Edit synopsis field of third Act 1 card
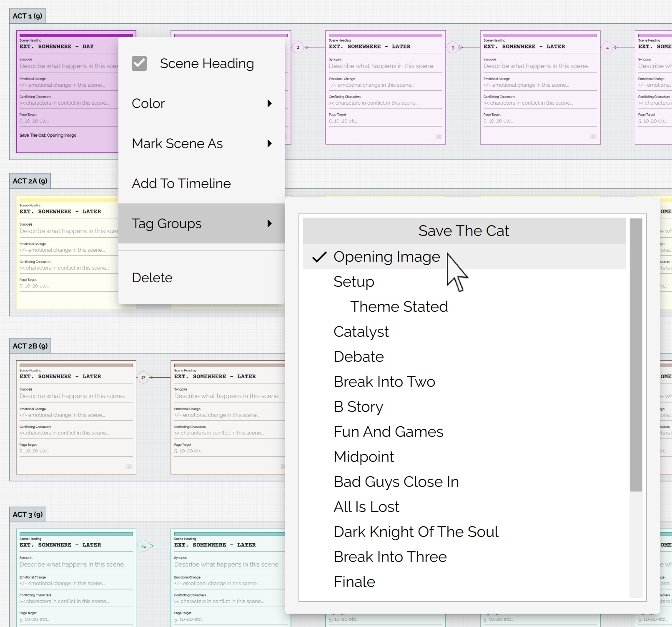This screenshot has width=672, height=627. (x=386, y=66)
